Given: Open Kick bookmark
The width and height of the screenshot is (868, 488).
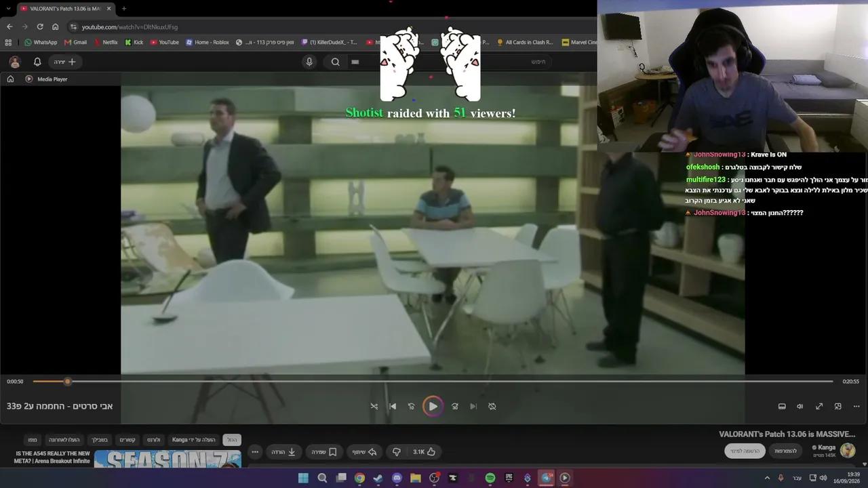Looking at the screenshot, I should point(134,42).
